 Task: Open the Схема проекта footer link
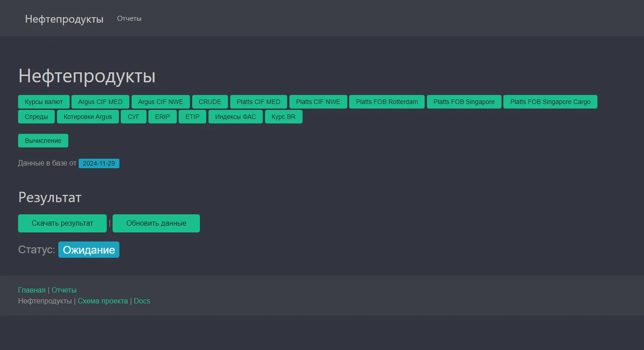click(x=103, y=301)
